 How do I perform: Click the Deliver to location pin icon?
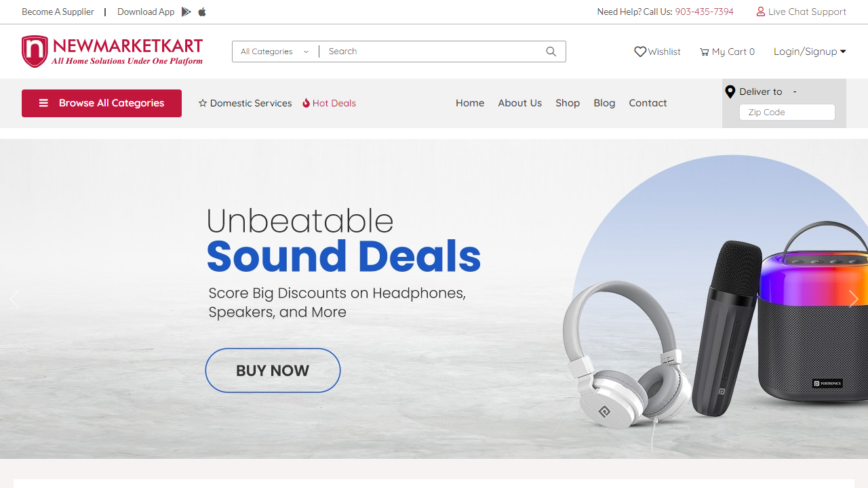[730, 92]
